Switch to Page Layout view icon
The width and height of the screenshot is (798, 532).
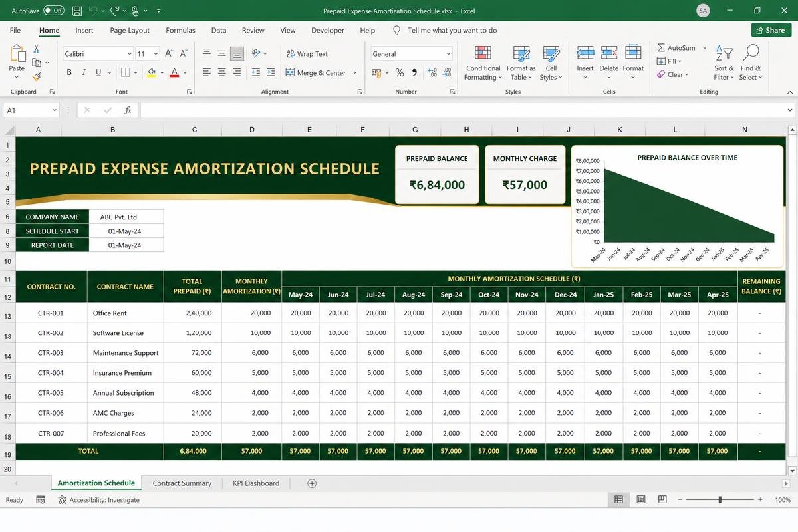tap(640, 499)
